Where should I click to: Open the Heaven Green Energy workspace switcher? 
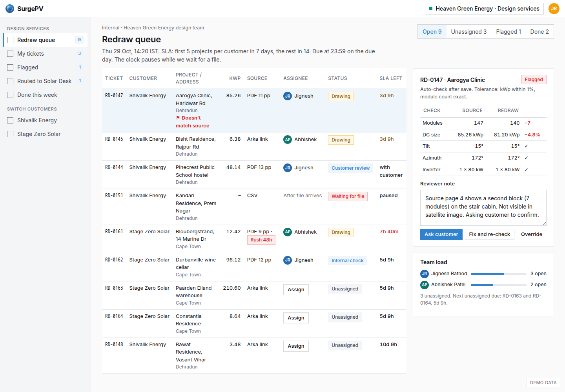coord(484,9)
